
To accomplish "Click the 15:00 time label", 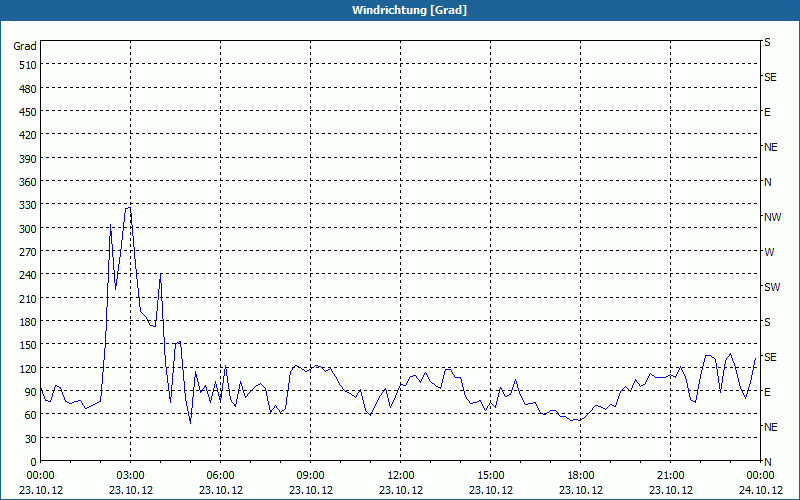I will [491, 476].
